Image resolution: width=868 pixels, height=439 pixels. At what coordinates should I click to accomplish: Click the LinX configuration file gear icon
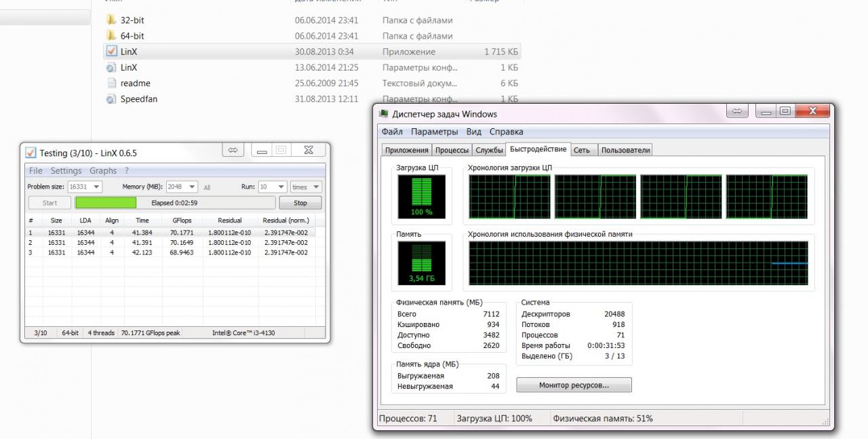point(111,67)
